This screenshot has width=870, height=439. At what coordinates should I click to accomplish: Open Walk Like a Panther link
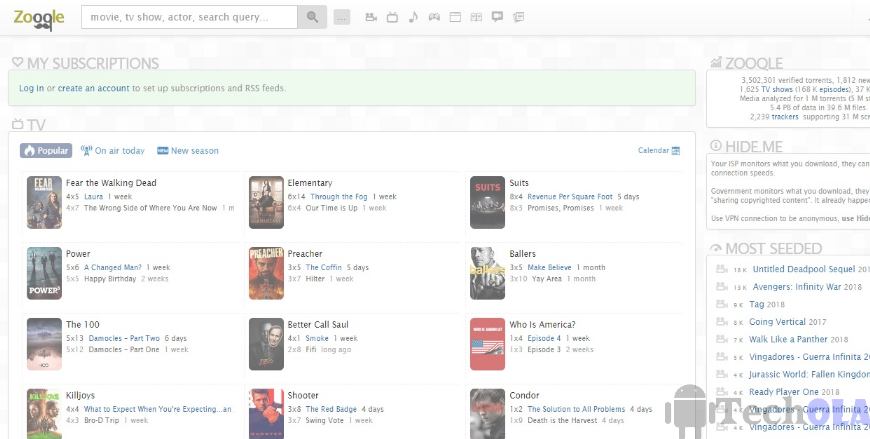tap(788, 339)
